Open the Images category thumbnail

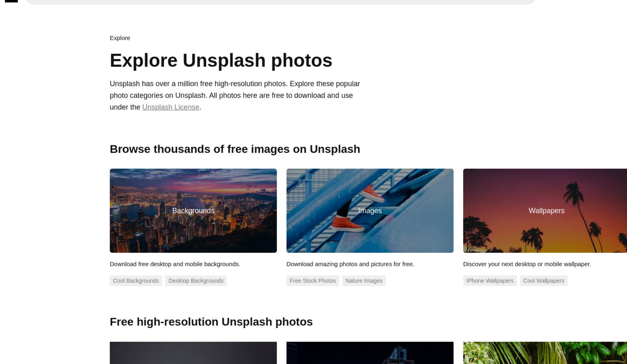coord(370,211)
